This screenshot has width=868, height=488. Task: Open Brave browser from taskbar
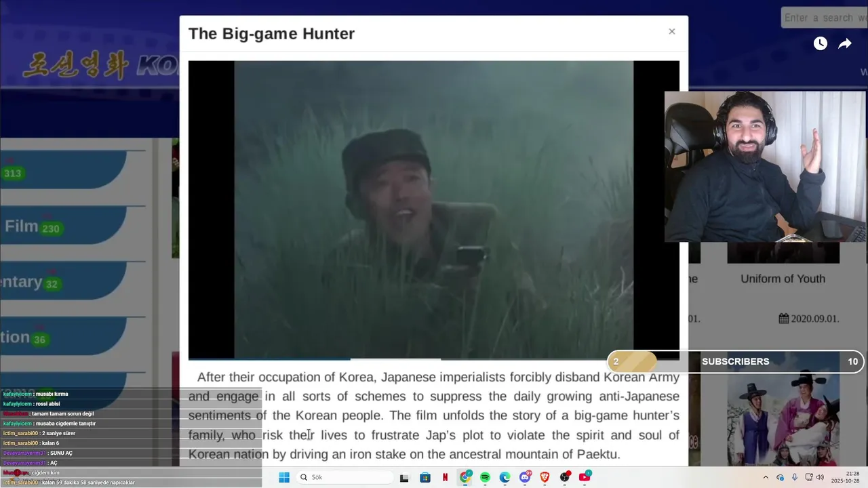(x=545, y=477)
